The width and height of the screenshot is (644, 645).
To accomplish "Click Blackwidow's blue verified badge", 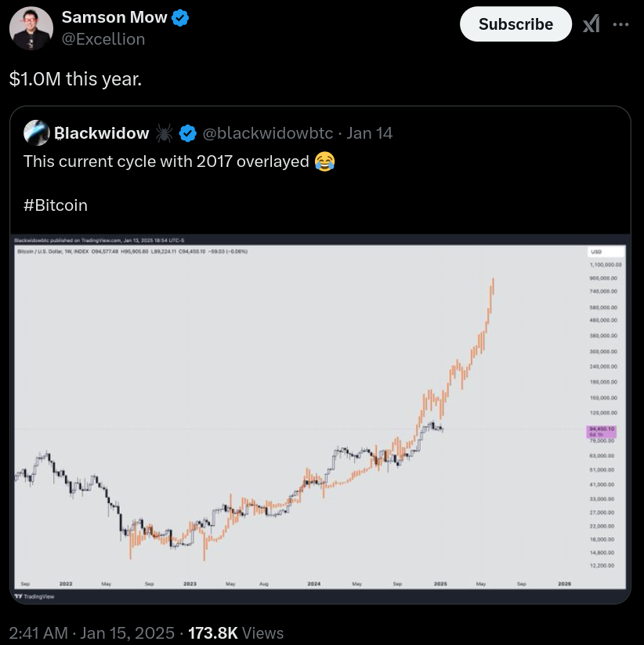I will coord(188,133).
